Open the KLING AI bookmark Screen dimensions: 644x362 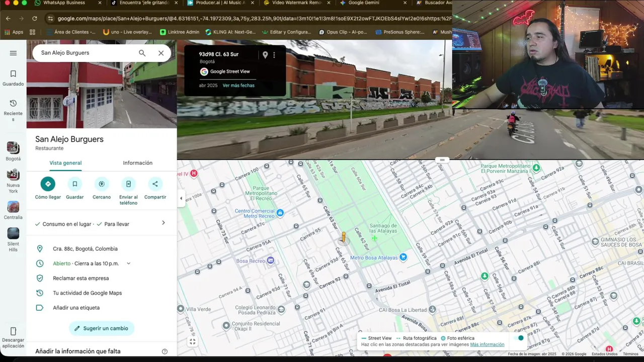(x=230, y=32)
